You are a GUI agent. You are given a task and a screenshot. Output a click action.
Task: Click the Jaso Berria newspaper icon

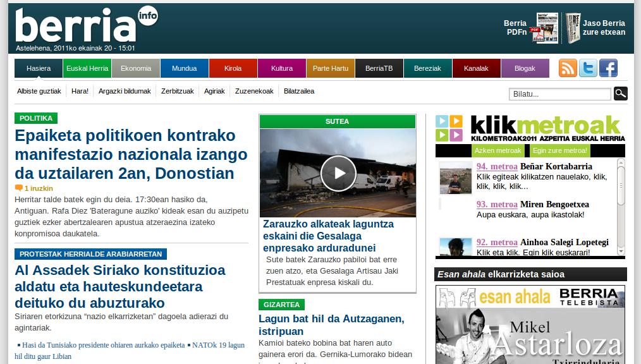click(x=573, y=28)
